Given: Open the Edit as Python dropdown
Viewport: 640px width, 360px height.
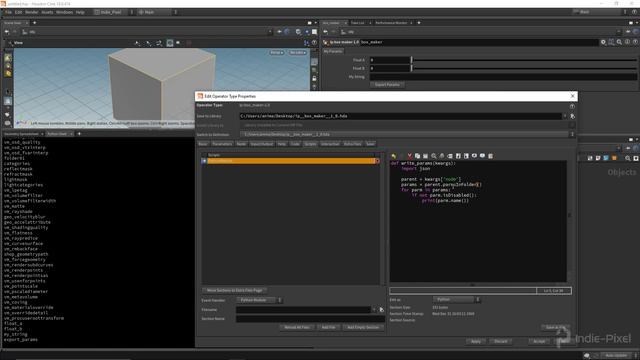Looking at the screenshot, I should tap(456, 300).
